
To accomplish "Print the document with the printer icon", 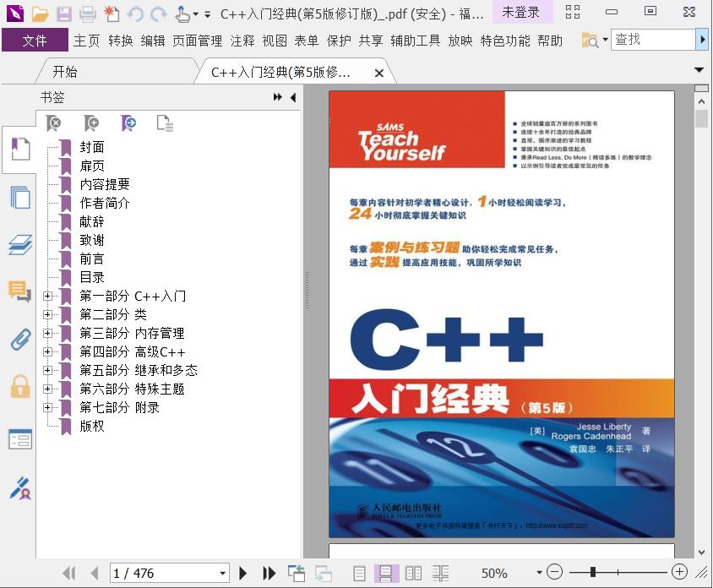I will [x=87, y=14].
